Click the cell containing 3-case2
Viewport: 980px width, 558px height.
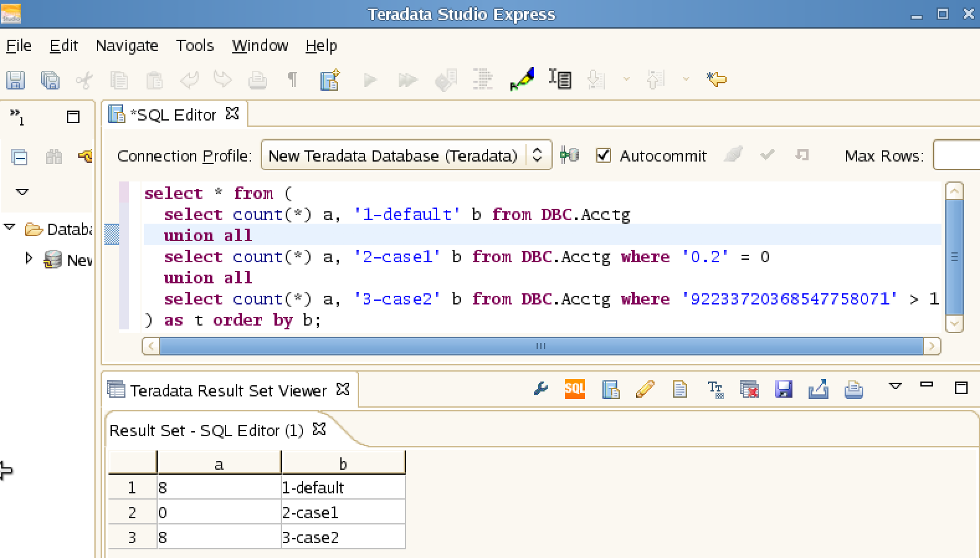coord(343,537)
